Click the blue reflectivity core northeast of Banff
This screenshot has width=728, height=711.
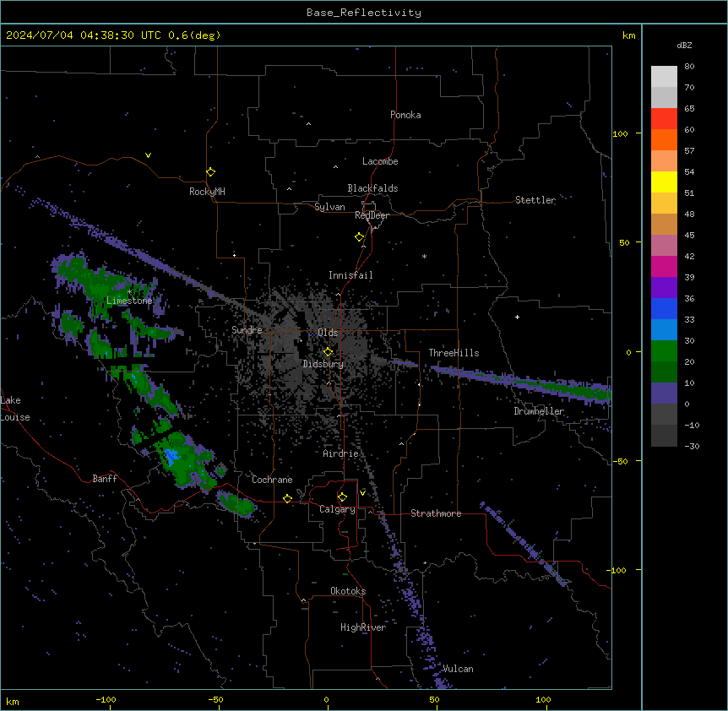click(171, 457)
